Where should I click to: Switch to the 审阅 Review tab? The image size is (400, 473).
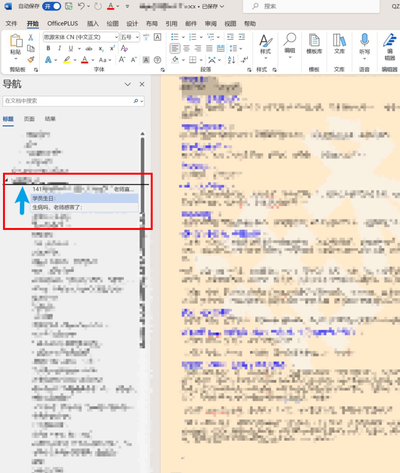pyautogui.click(x=211, y=23)
